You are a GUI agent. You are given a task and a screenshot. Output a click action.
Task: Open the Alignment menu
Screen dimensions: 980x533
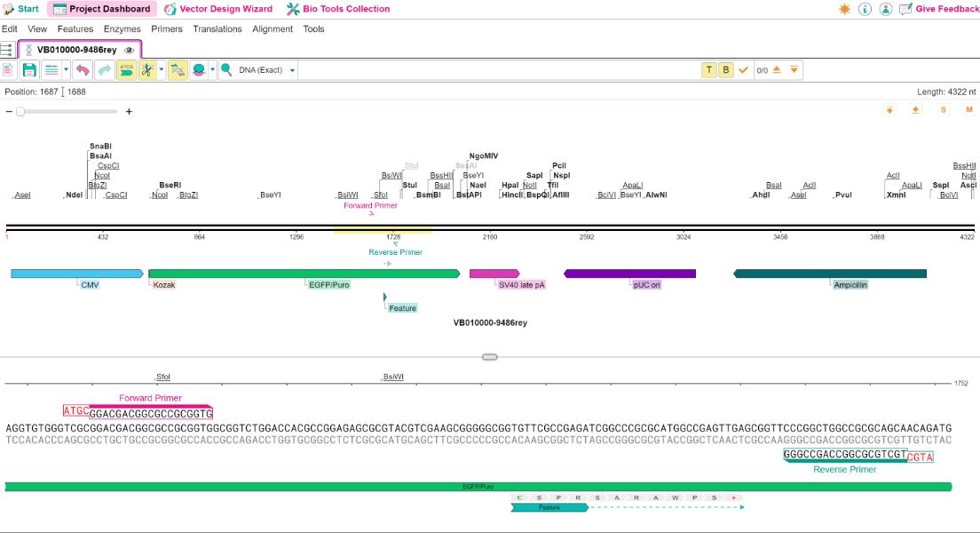[273, 28]
